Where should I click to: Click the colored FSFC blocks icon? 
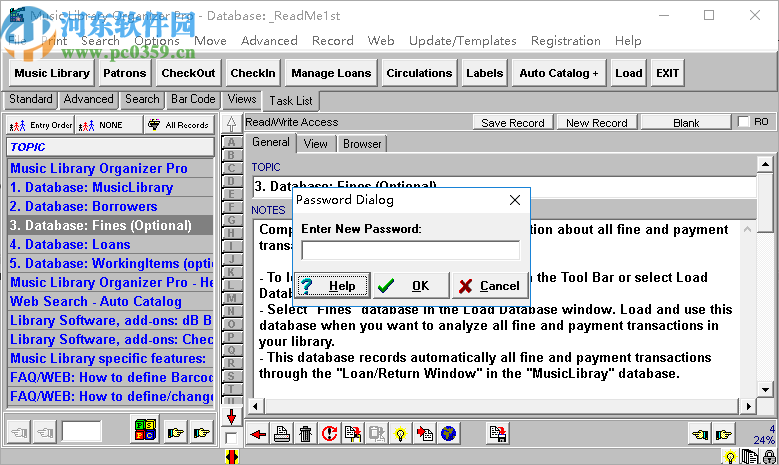[146, 430]
